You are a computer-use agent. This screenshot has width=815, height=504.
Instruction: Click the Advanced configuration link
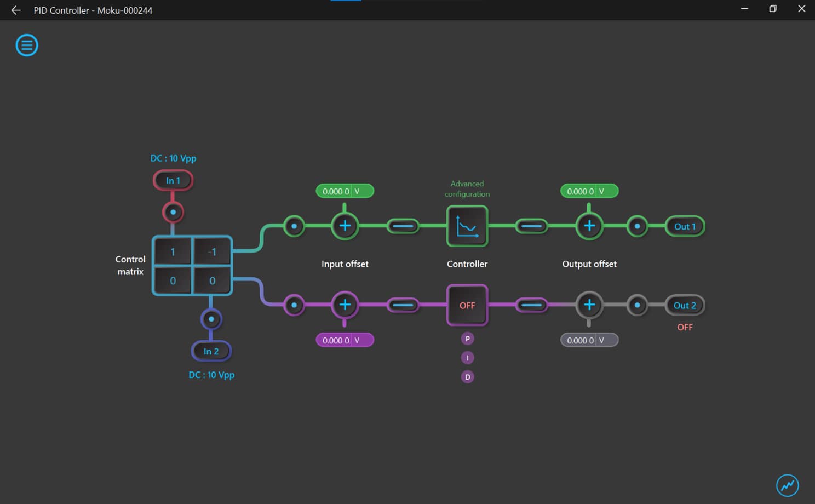point(467,189)
